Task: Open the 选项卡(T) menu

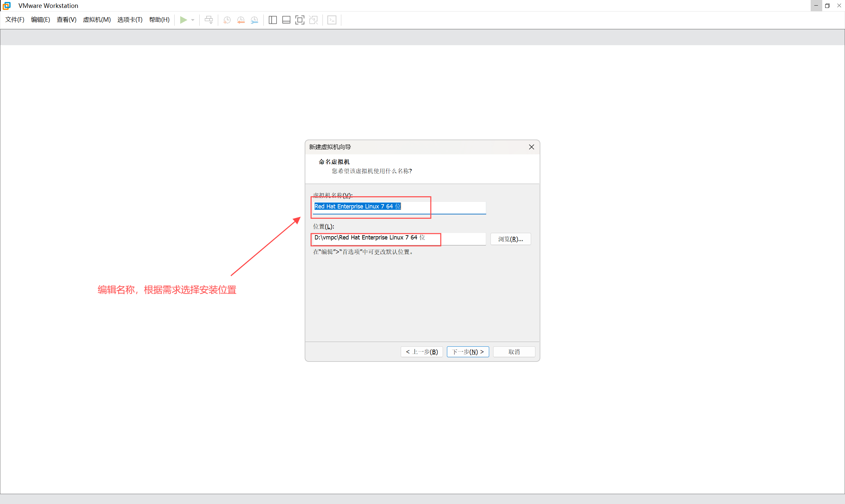Action: tap(130, 20)
